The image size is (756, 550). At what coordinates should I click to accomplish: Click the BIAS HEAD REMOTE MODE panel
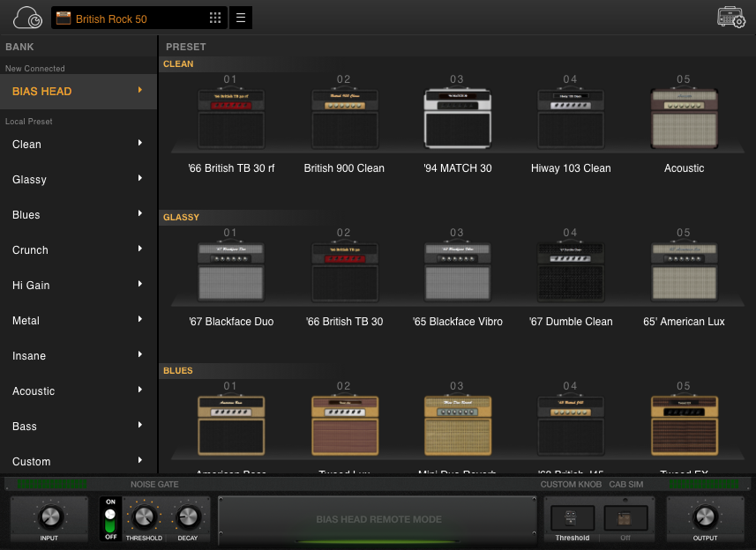tap(378, 519)
